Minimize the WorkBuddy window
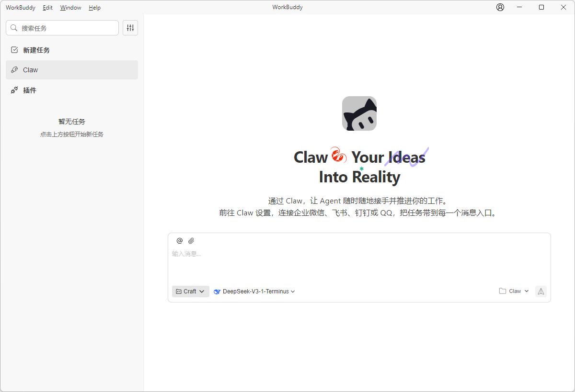The image size is (575, 392). (x=519, y=7)
